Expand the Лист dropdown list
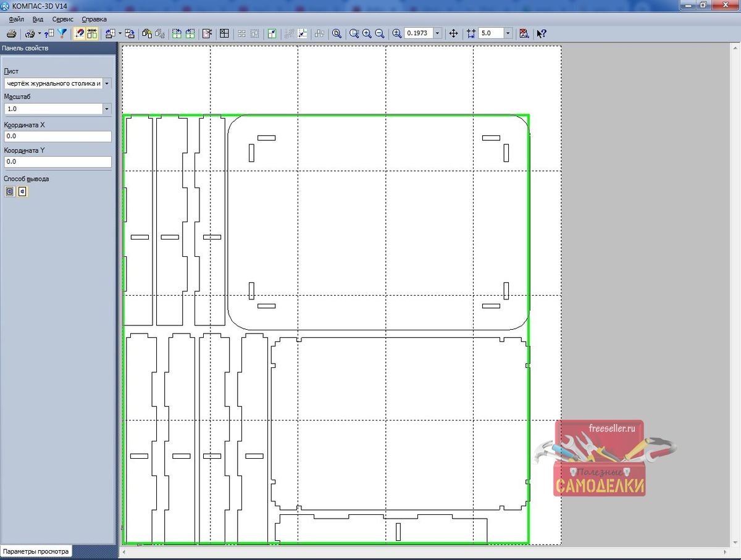Image resolution: width=741 pixels, height=560 pixels. tap(107, 83)
